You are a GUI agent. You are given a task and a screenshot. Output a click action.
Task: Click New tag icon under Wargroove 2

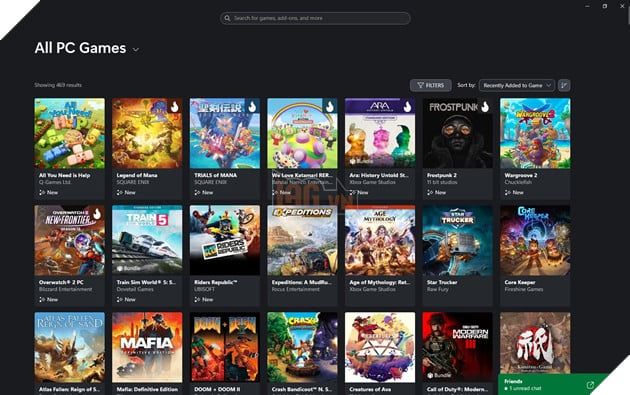click(507, 192)
